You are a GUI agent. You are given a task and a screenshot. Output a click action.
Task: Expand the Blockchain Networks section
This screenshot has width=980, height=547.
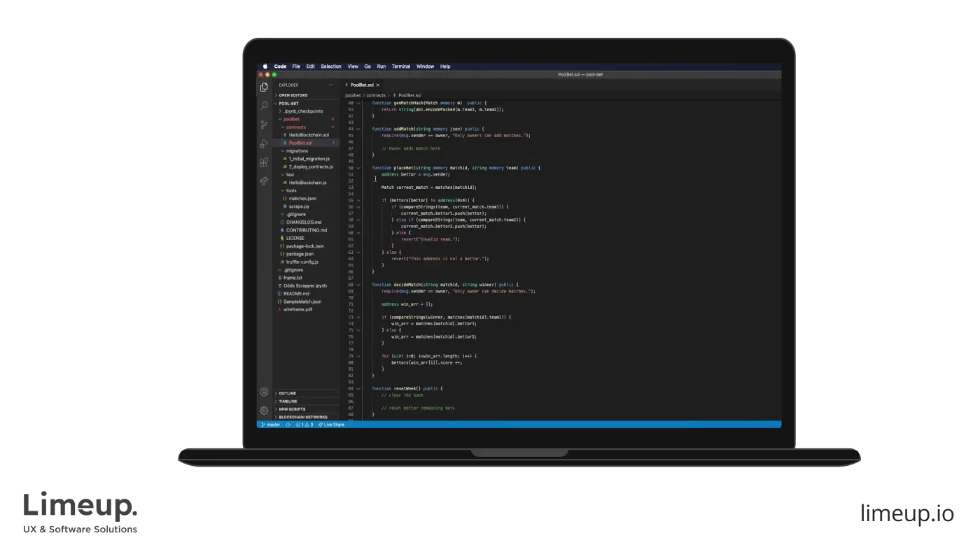coord(302,417)
